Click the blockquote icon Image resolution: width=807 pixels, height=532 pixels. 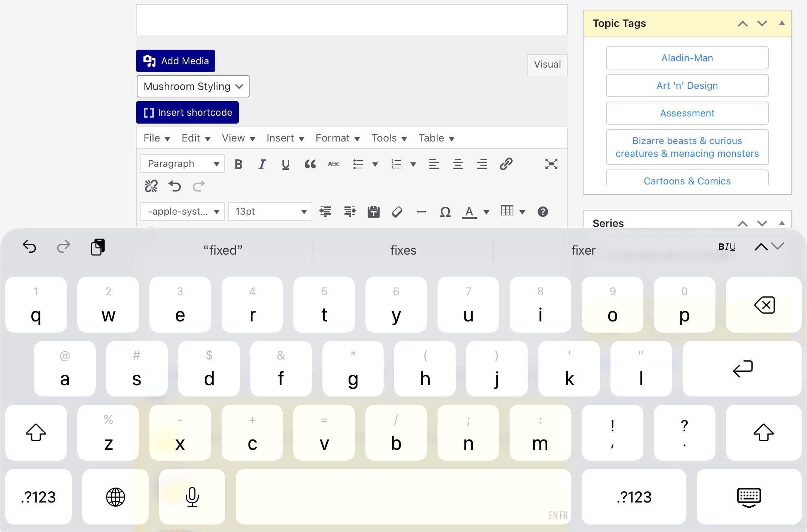pyautogui.click(x=310, y=164)
